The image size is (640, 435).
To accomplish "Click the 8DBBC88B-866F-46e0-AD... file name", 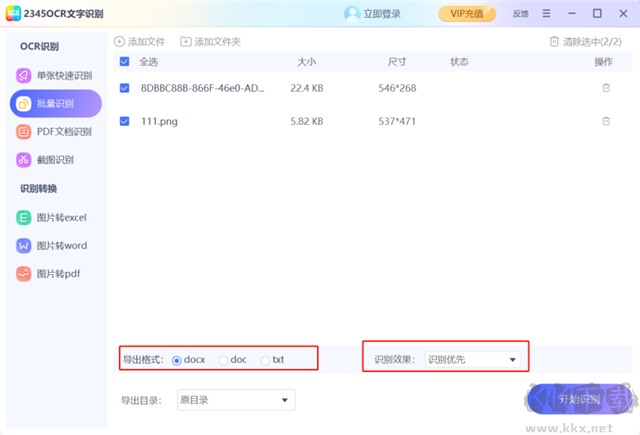I will pyautogui.click(x=202, y=88).
